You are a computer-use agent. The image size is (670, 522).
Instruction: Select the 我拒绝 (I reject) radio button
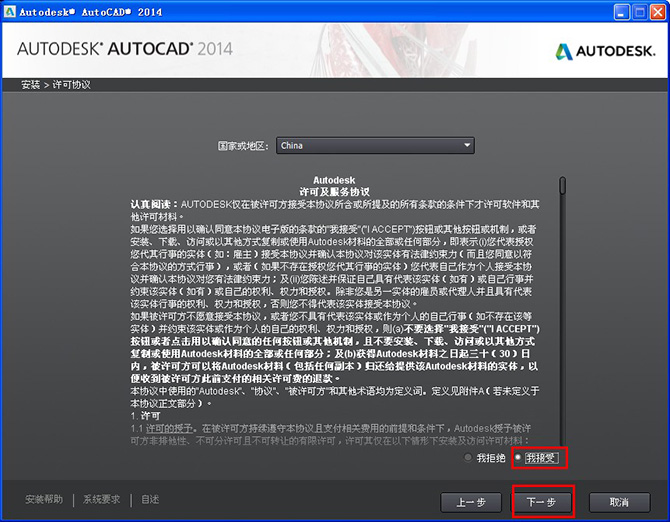coord(468,457)
